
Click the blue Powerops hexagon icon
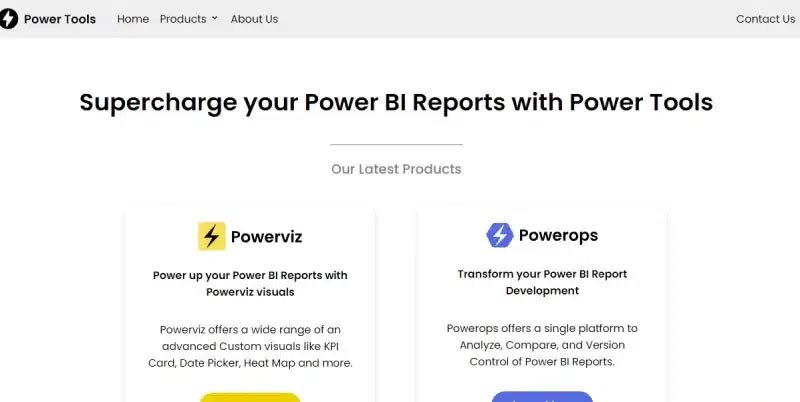click(499, 235)
